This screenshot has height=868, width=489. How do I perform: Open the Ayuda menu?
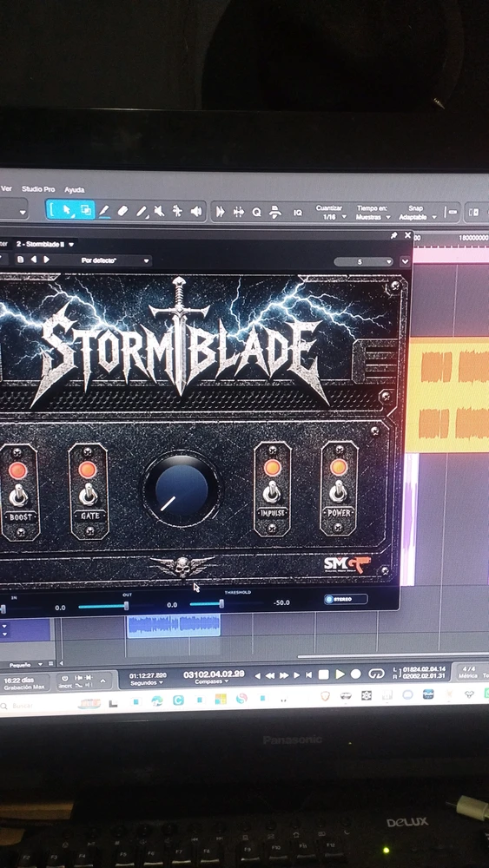[74, 190]
